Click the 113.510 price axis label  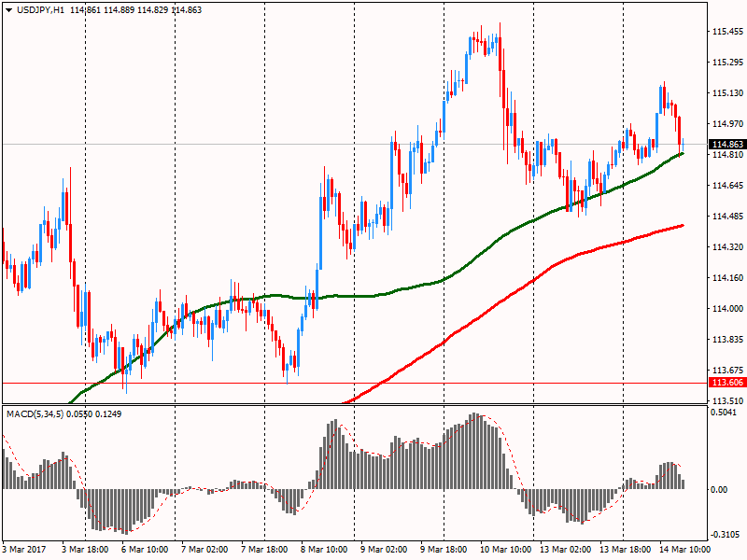727,400
